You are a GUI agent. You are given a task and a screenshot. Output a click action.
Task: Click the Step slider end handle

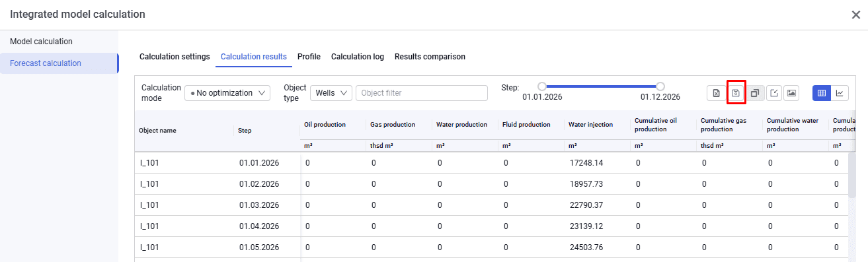tap(660, 86)
